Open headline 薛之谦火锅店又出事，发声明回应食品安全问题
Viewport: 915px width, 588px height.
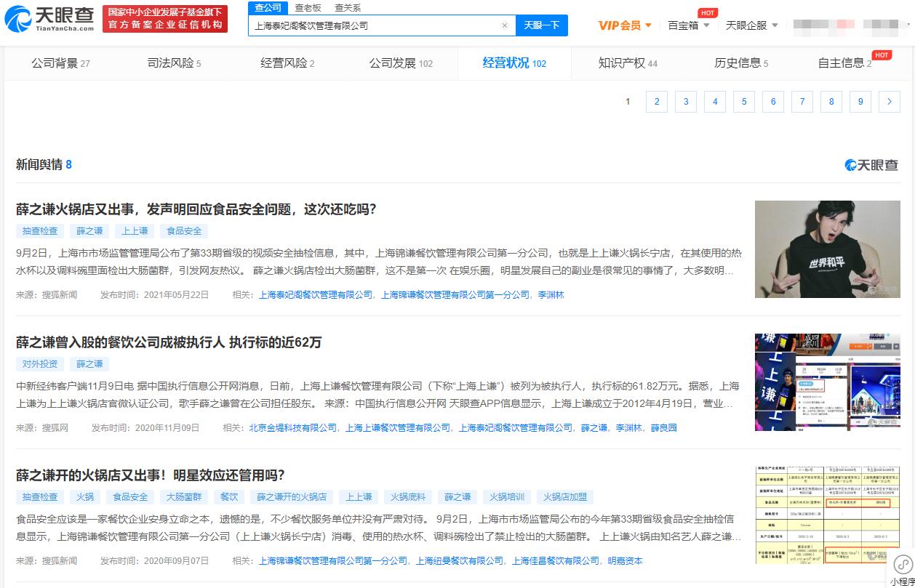pyautogui.click(x=196, y=209)
